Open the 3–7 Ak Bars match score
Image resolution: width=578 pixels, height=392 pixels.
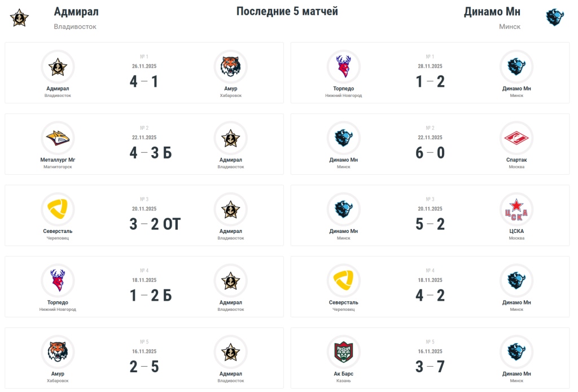point(430,367)
